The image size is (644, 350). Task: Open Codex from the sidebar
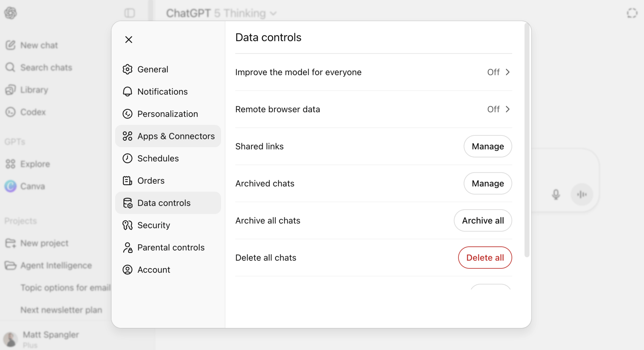(x=33, y=112)
